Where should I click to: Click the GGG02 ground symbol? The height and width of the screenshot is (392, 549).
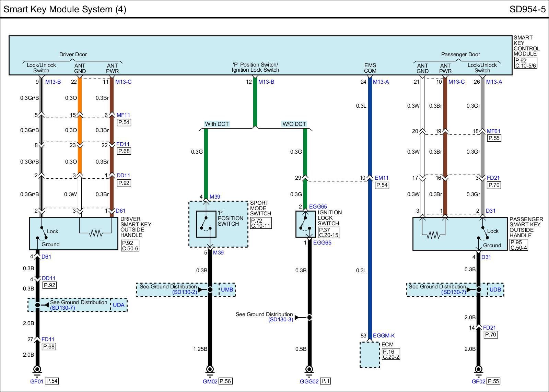click(x=309, y=370)
